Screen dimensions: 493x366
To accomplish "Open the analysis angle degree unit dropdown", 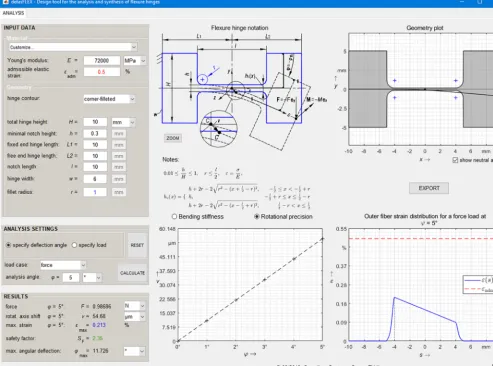I will (92, 277).
